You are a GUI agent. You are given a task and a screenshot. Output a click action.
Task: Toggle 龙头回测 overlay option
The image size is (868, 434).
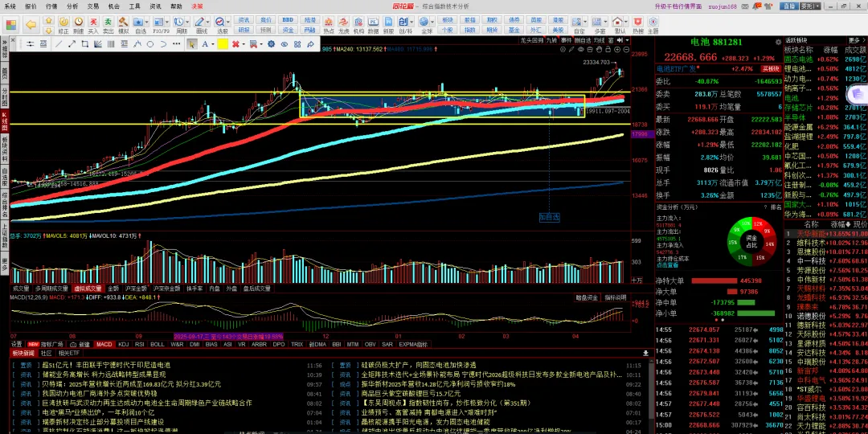[531, 40]
